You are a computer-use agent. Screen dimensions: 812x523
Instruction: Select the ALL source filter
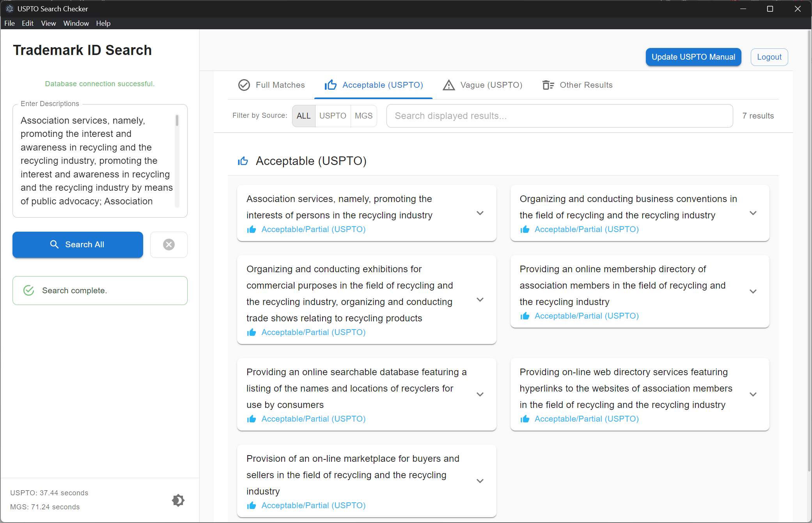303,116
